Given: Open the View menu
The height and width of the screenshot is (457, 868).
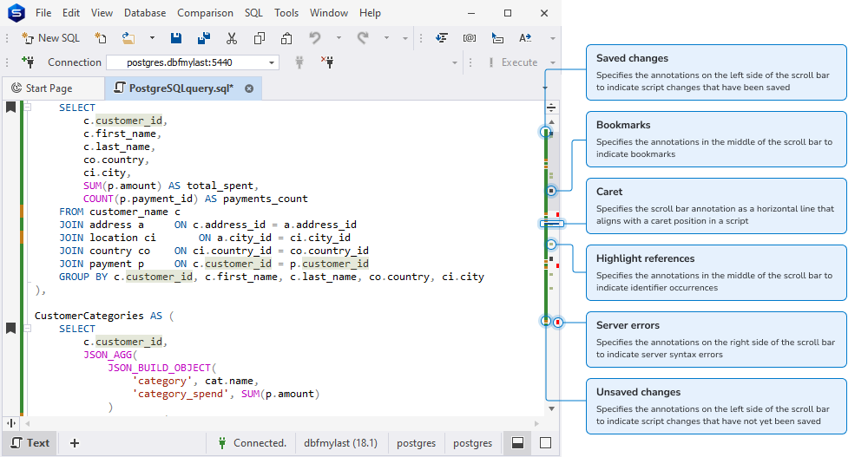Looking at the screenshot, I should pos(102,13).
